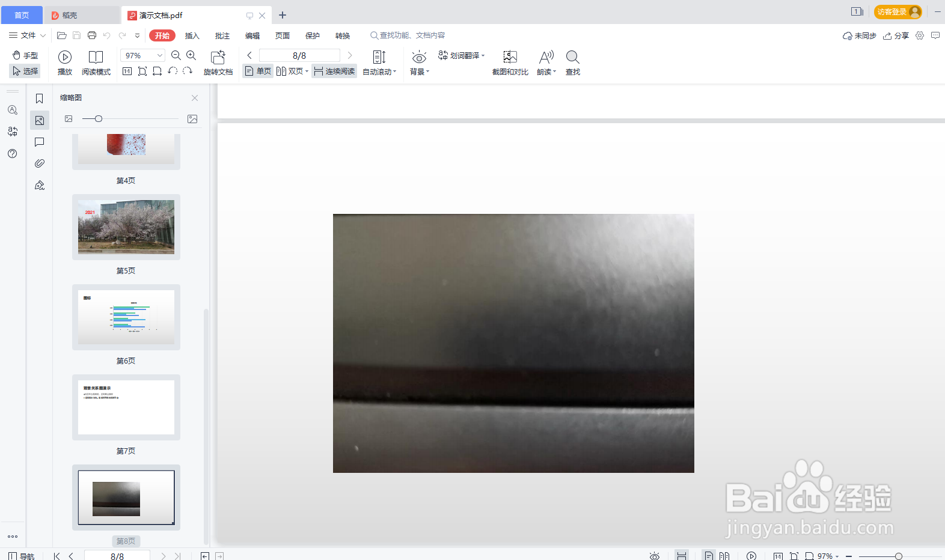Click the search functions box (查找功能)
Screen dimensions: 945x560
pos(408,35)
